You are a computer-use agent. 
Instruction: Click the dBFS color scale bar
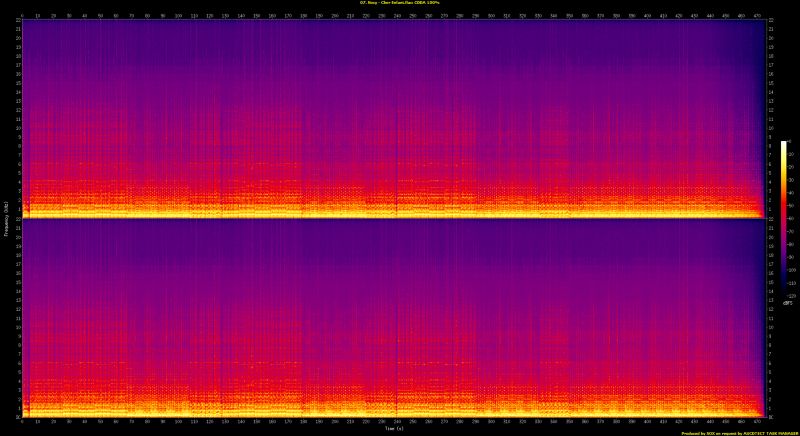784,220
